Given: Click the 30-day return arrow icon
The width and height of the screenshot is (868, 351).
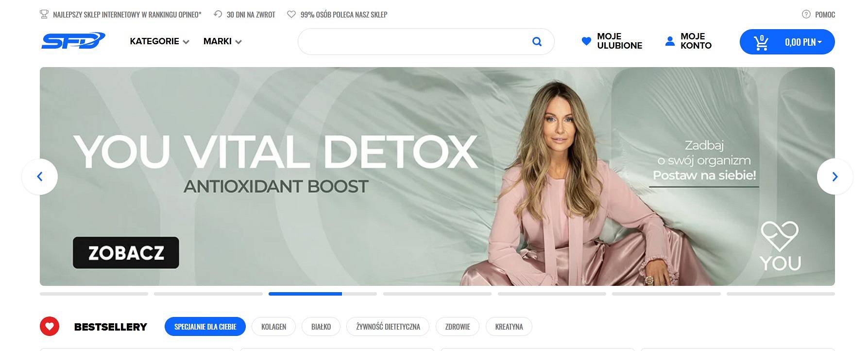Looking at the screenshot, I should 218,14.
